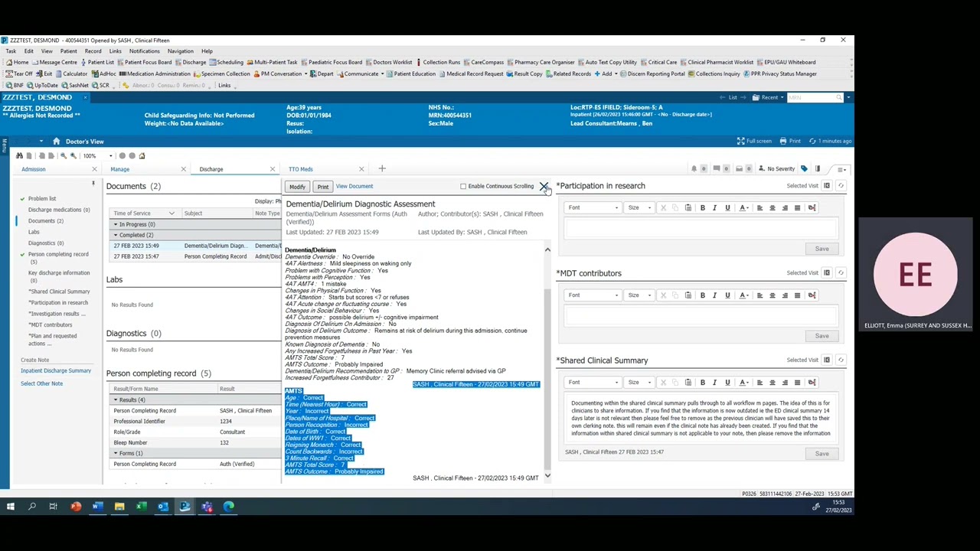Image resolution: width=980 pixels, height=551 pixels.
Task: Click the MRN search magnifier
Action: click(839, 98)
